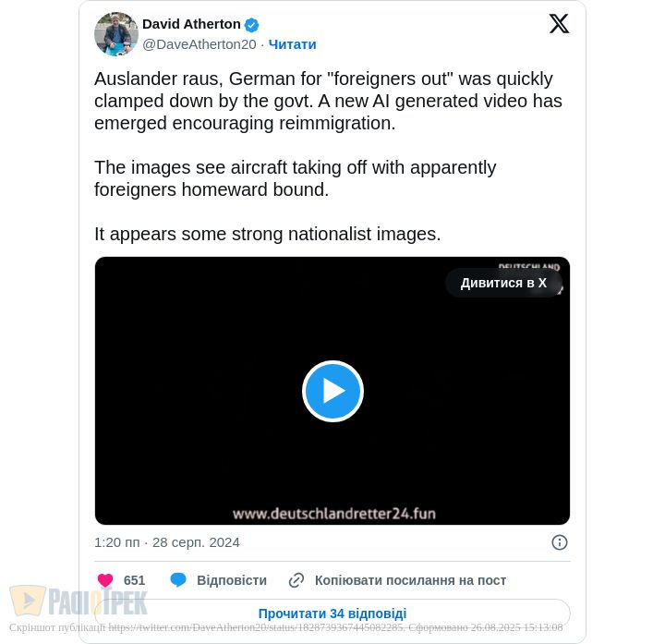Open the info circle icon
The width and height of the screenshot is (665, 644).
pyautogui.click(x=560, y=542)
